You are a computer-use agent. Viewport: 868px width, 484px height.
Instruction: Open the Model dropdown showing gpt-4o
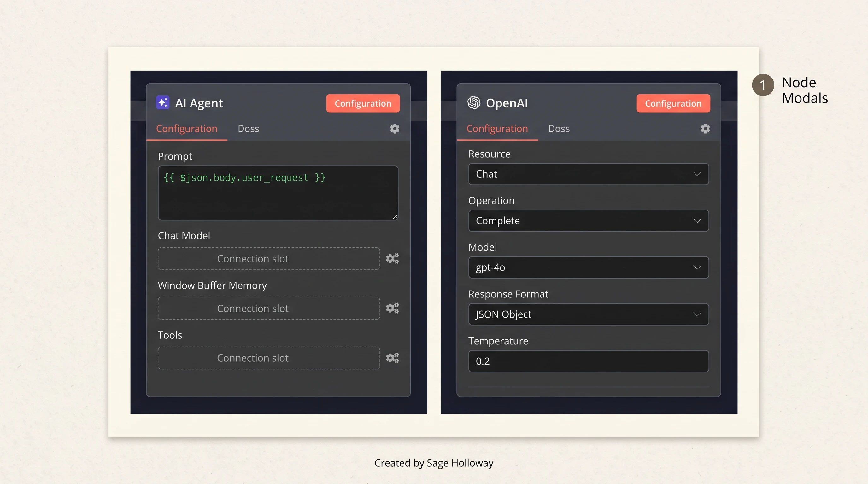(588, 268)
